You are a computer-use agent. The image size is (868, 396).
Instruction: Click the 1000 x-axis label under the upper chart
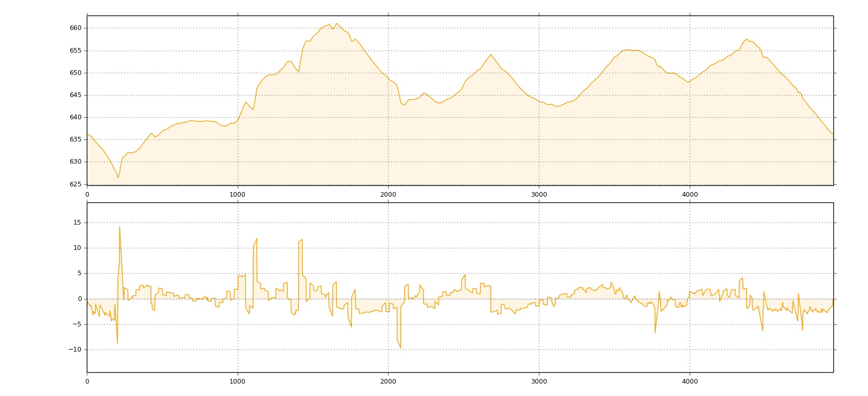coord(238,195)
